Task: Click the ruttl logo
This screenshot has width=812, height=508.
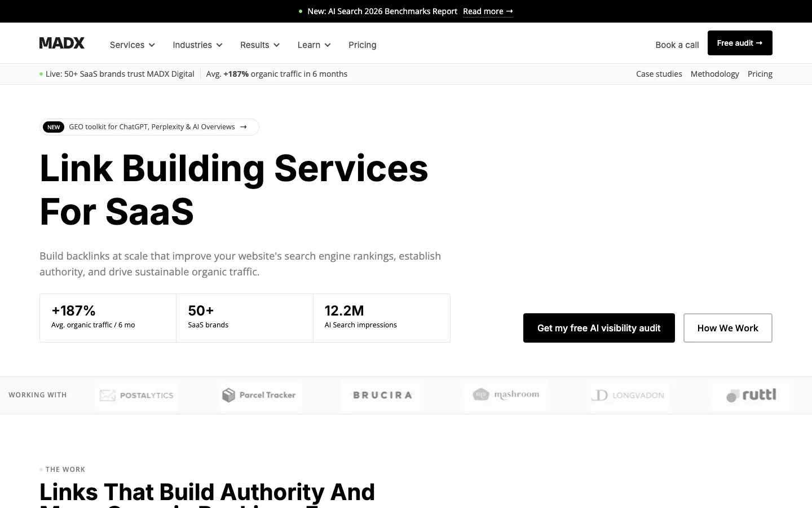Action: point(752,395)
